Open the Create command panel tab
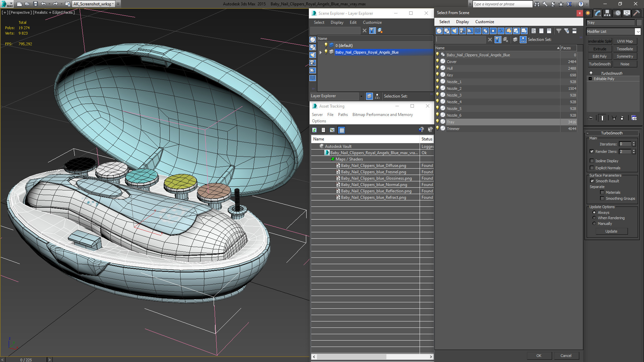The image size is (644, 362). pyautogui.click(x=588, y=13)
